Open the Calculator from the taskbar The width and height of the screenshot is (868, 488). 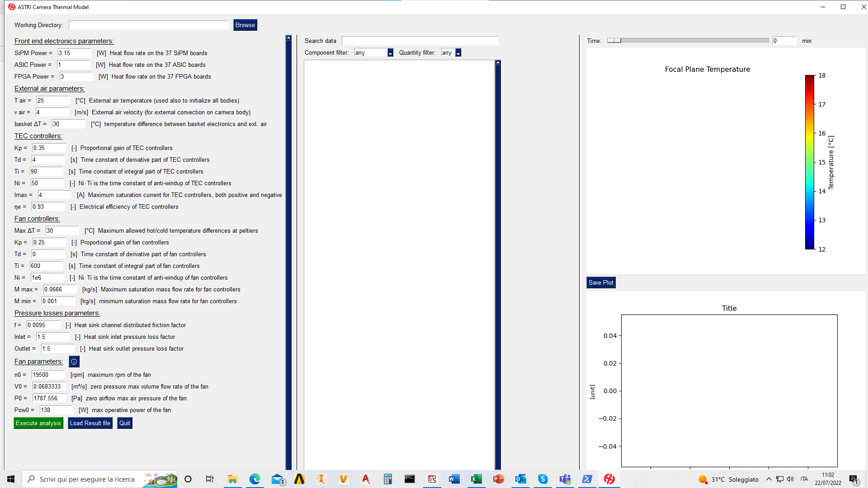(x=387, y=479)
